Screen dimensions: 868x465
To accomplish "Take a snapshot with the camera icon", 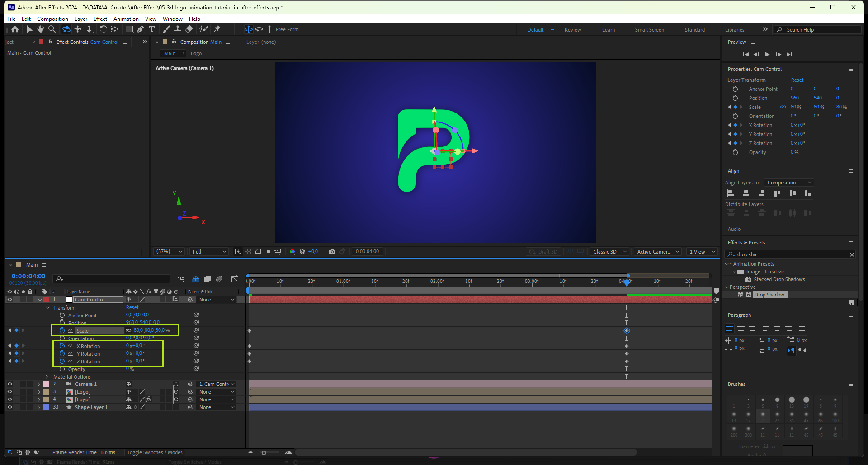I will 332,252.
